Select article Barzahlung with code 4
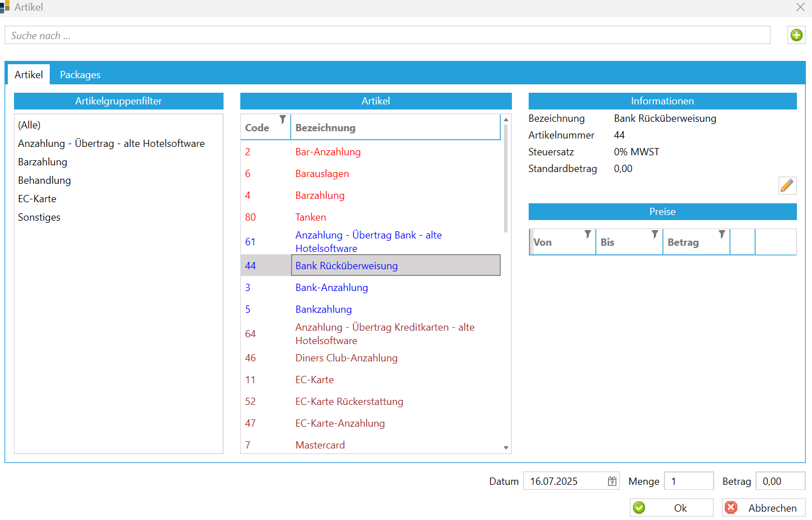The height and width of the screenshot is (520, 812). (x=320, y=195)
